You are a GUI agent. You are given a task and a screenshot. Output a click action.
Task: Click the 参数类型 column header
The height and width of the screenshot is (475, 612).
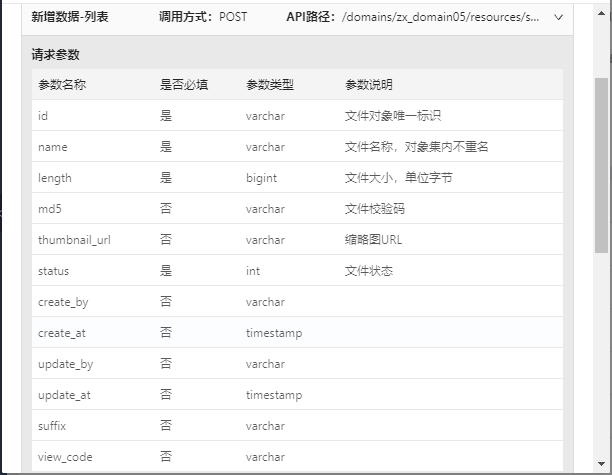click(270, 85)
